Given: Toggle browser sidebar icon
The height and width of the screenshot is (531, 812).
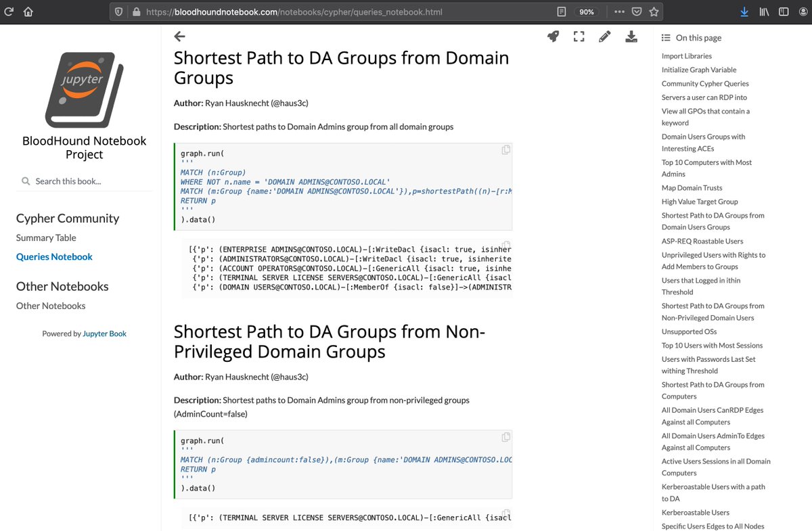Looking at the screenshot, I should pos(784,11).
